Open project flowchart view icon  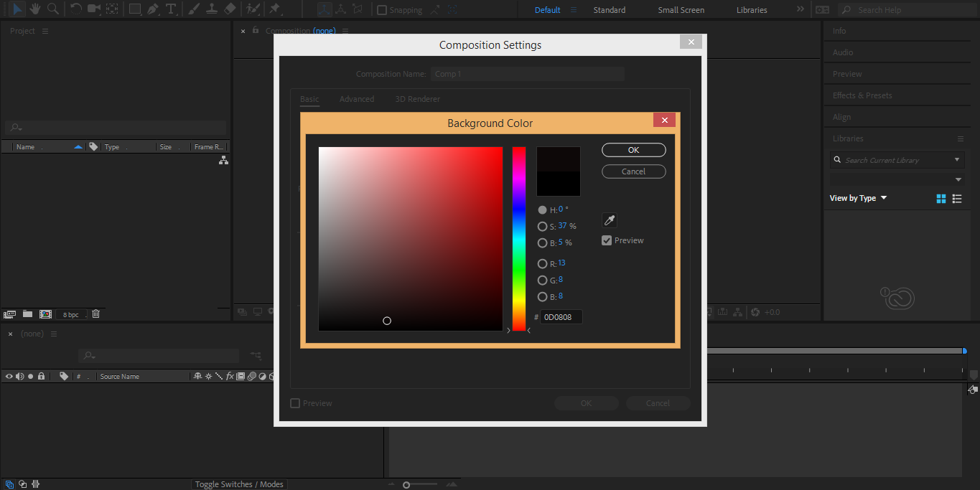pos(223,161)
